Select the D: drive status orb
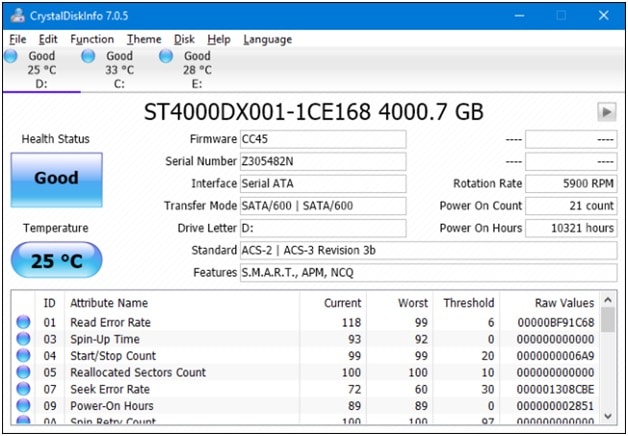Screen dimensions: 628x436 point(11,56)
